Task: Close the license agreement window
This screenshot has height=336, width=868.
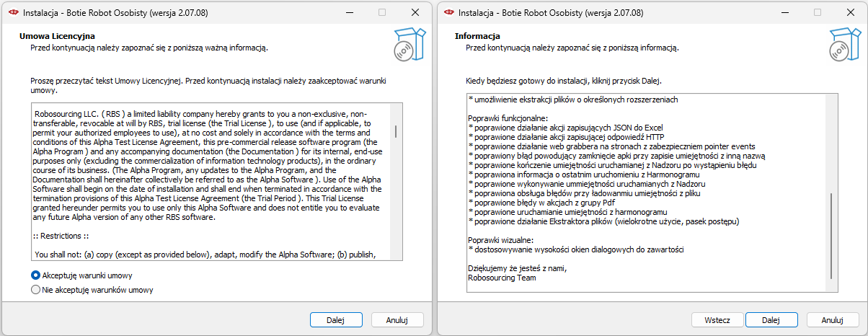Action: 415,12
